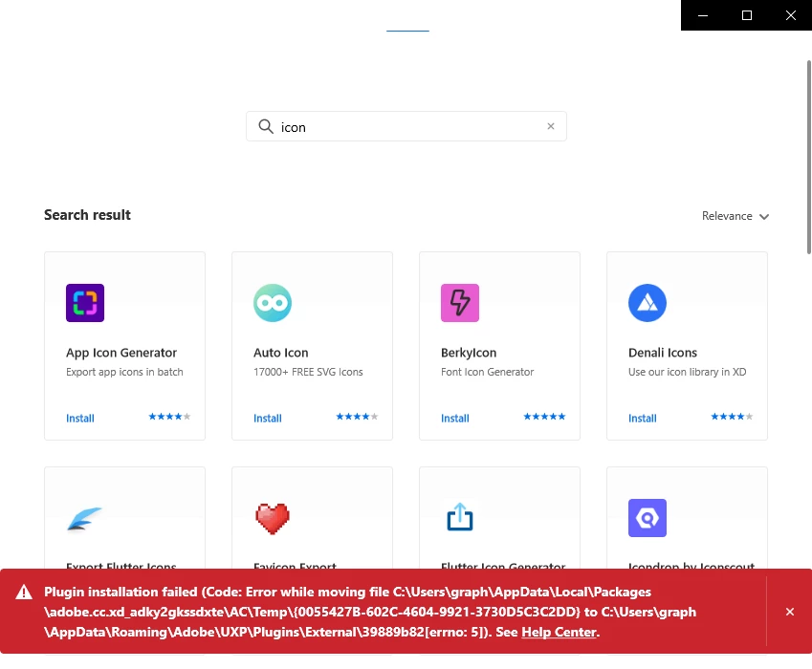Open the BerkyIcon title
The width and height of the screenshot is (812, 669).
(469, 353)
